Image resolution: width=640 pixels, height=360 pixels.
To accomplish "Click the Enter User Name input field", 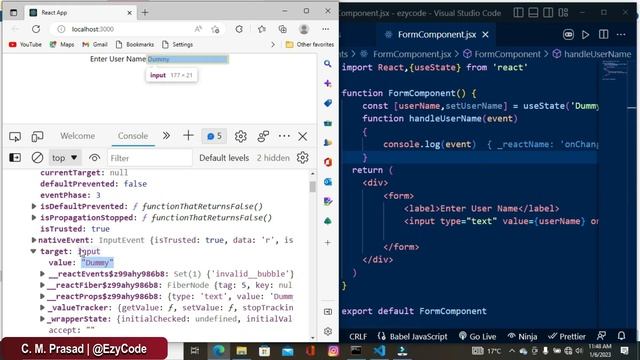I will coord(188,59).
